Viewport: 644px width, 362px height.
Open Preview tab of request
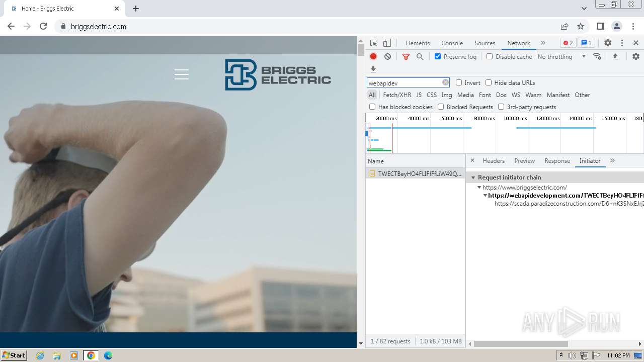524,160
